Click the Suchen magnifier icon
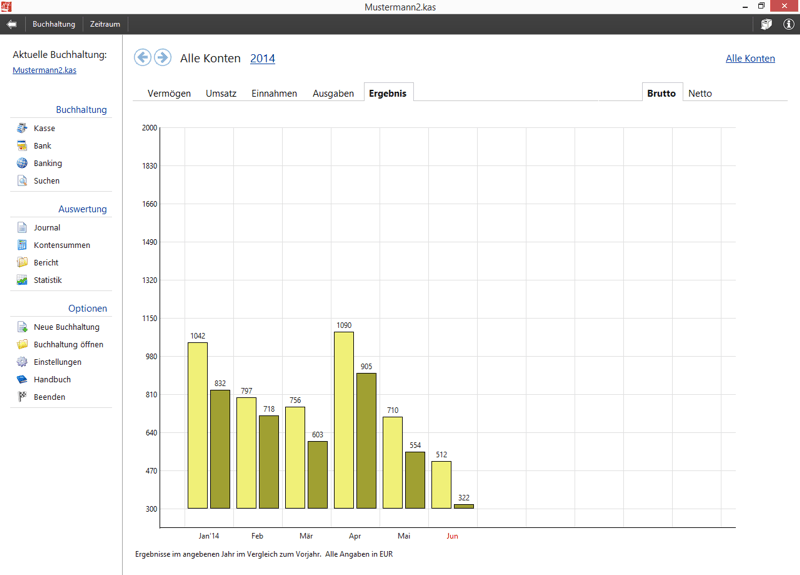The image size is (800, 575). (x=22, y=181)
